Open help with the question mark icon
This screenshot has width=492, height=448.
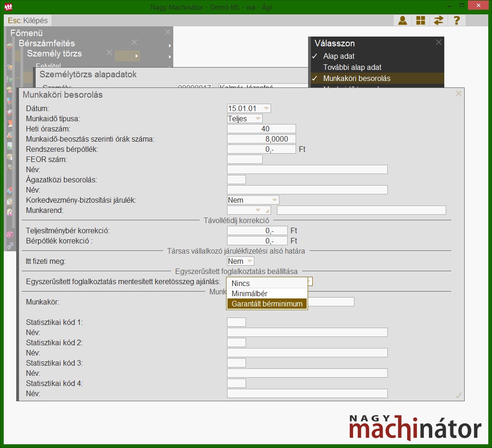click(456, 20)
